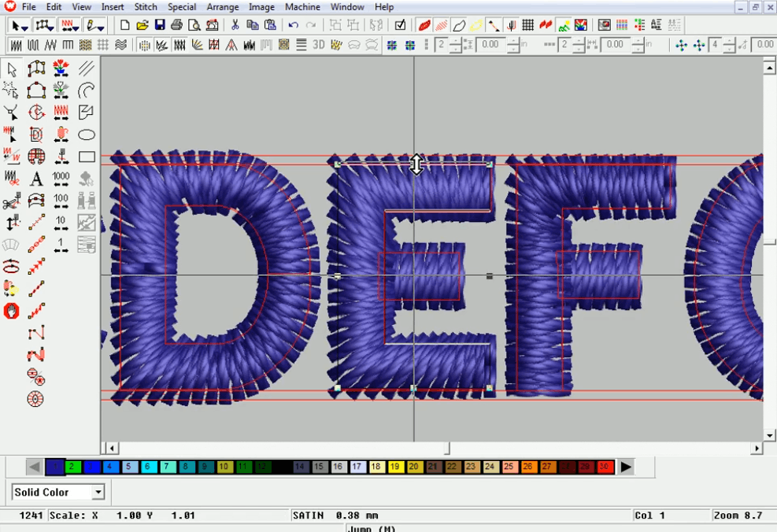Viewport: 777px width, 532px height.
Task: Open the File menu
Action: [29, 7]
